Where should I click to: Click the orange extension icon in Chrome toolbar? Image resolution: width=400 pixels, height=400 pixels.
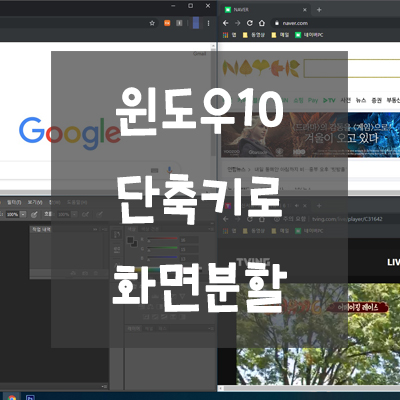[x=167, y=23]
